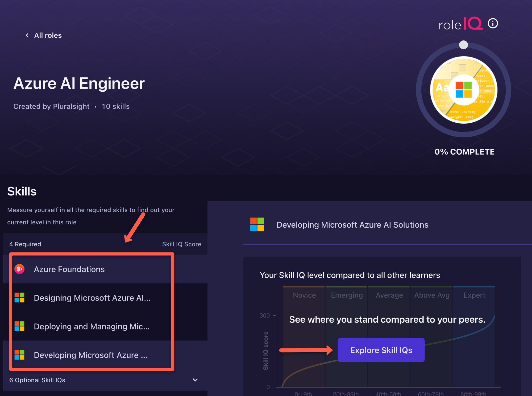Click the Explore Skill IQs button
532x396 pixels.
point(381,350)
